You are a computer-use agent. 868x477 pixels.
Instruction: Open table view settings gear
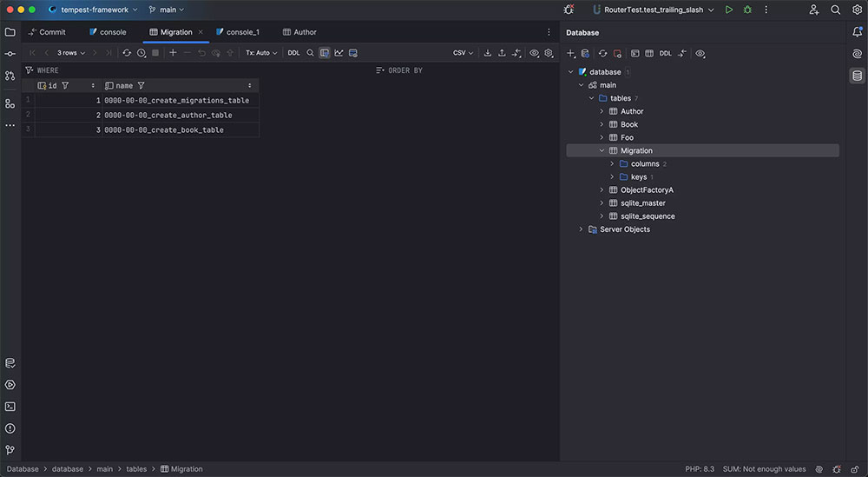click(x=549, y=53)
